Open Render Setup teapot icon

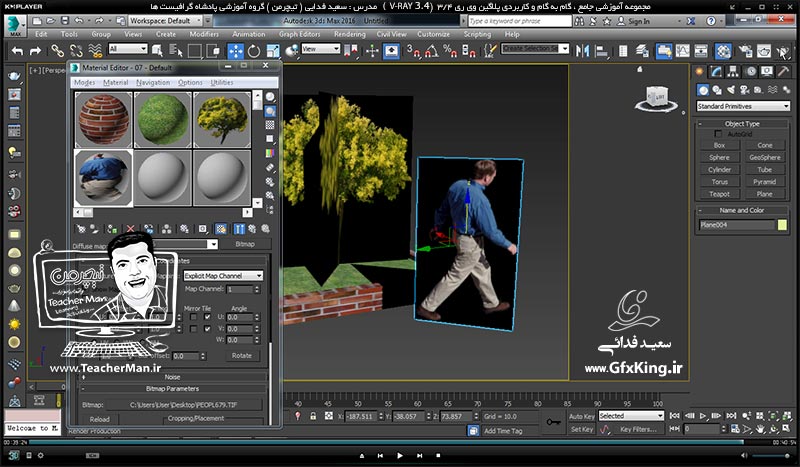pos(745,51)
